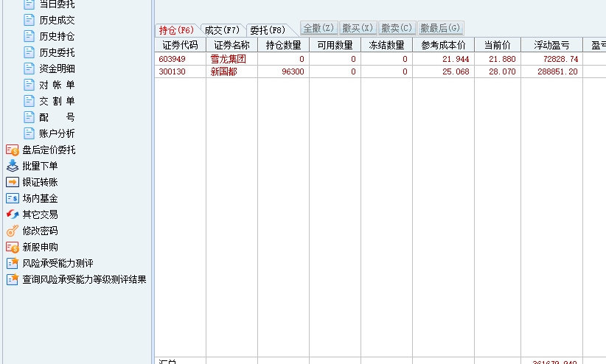This screenshot has width=606, height=364.
Task: Click the 银证转账 arrow icon
Action: (x=13, y=182)
